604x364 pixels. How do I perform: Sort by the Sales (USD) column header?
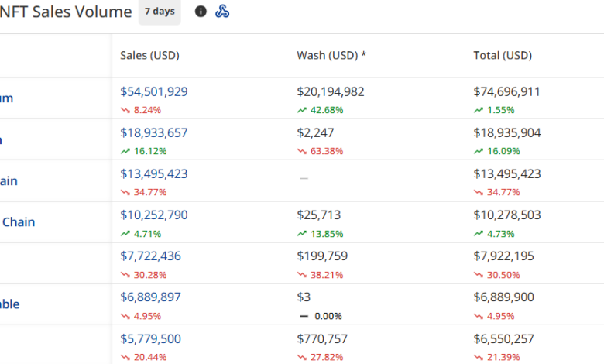coord(149,56)
